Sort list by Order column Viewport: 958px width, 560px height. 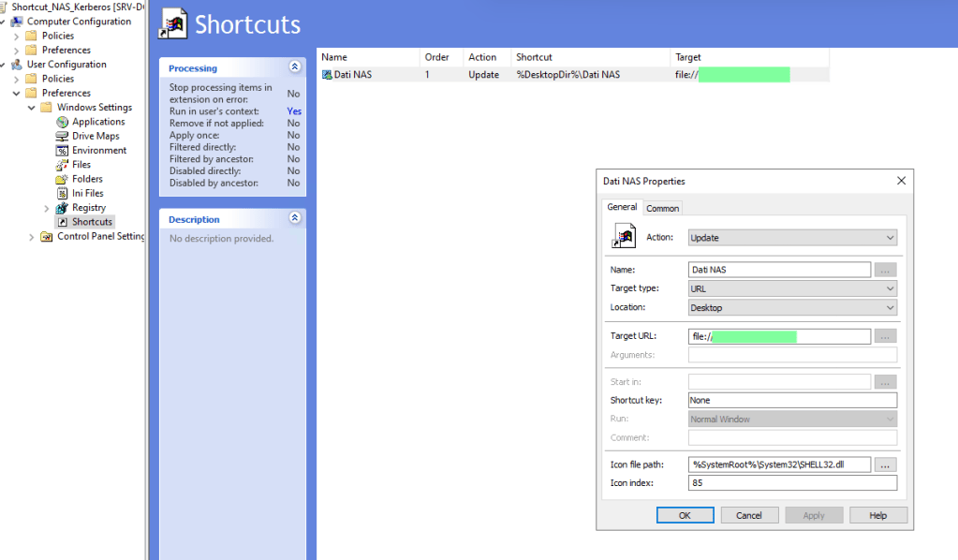click(442, 57)
